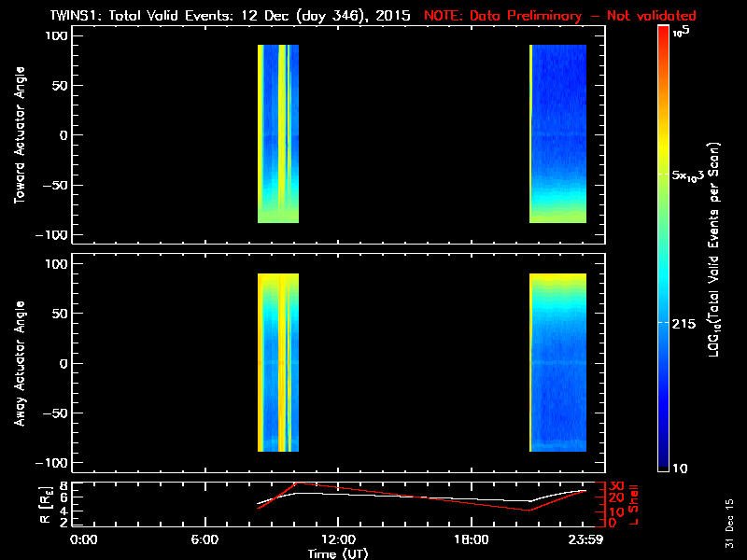
Task: Select the 12:00 time axis label
Action: (x=337, y=539)
